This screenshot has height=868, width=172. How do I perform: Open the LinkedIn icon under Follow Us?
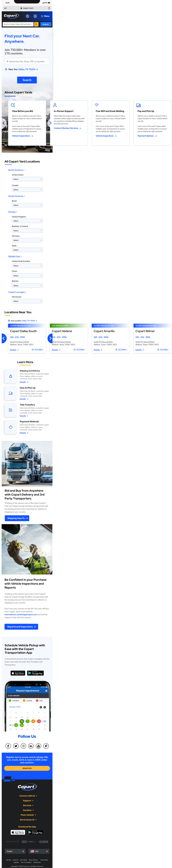pyautogui.click(x=31, y=746)
